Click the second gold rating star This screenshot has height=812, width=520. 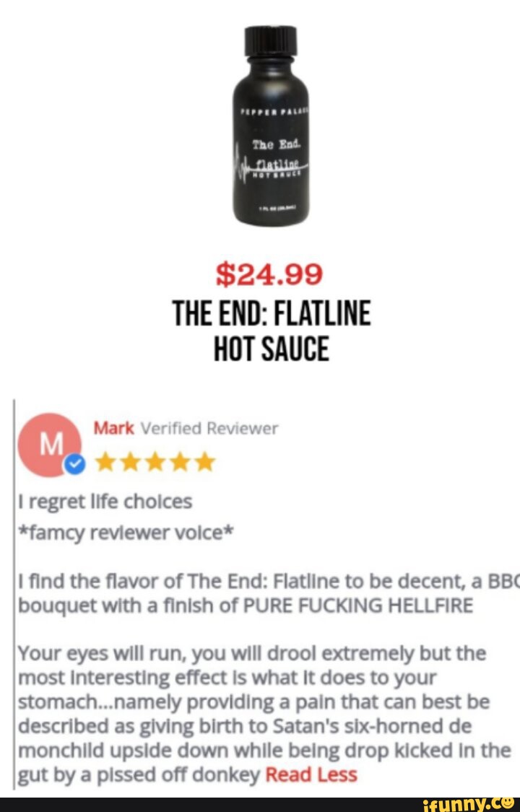coord(131,461)
